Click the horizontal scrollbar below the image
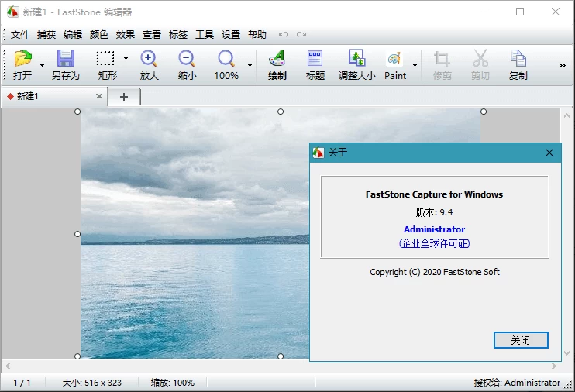This screenshot has width=575, height=392. pos(279,366)
